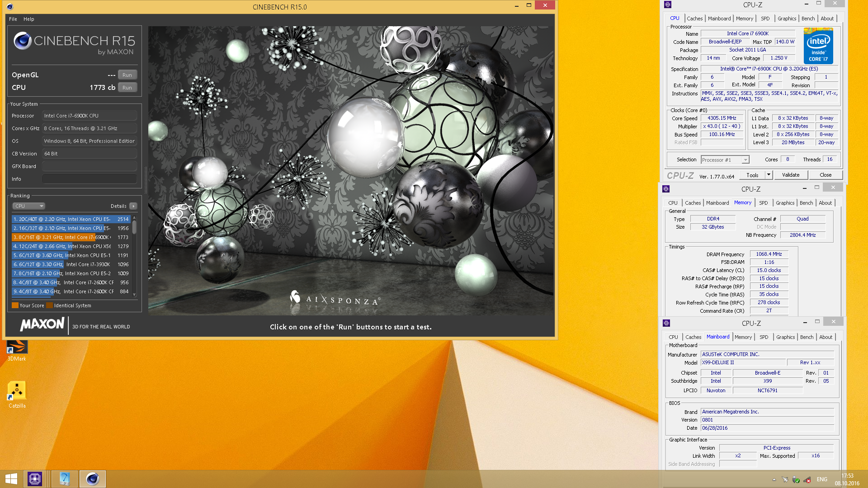Click the X99-DELUXE II model field
Screen dimensions: 868x488
[x=743, y=362]
